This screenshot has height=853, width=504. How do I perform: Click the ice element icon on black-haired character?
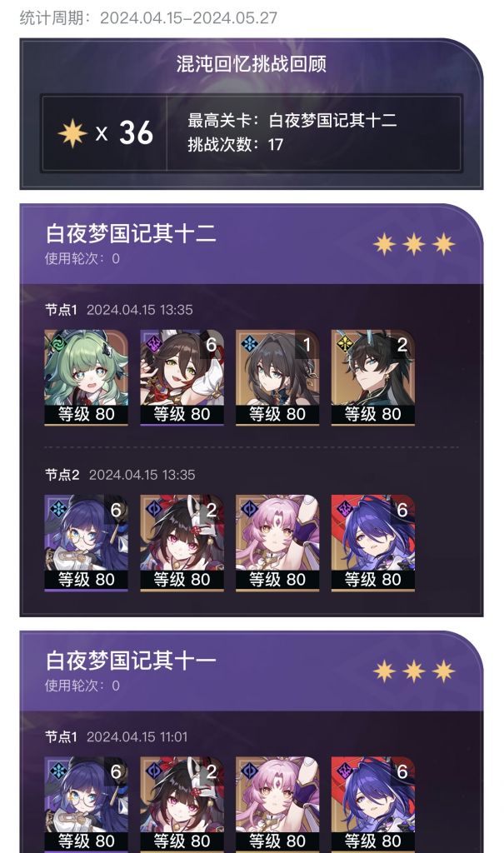click(249, 343)
